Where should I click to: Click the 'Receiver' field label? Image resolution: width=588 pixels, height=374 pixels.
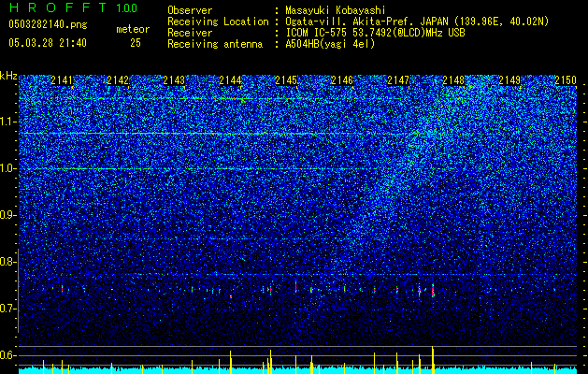coord(190,33)
